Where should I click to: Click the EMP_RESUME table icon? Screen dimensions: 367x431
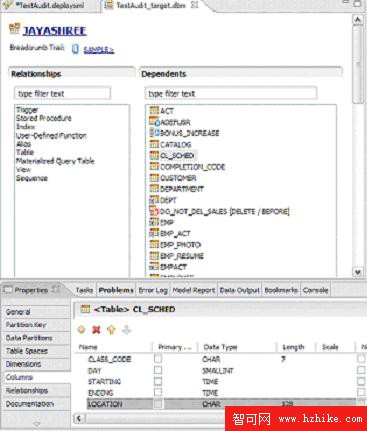154,256
